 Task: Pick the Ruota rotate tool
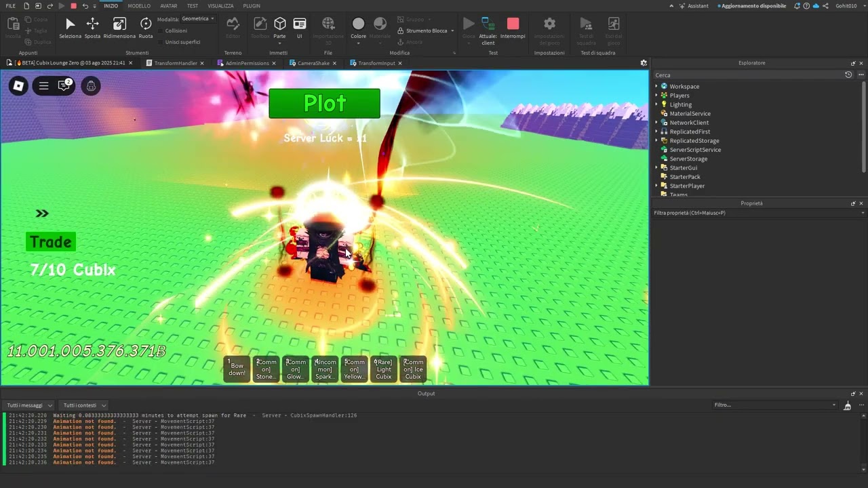click(146, 28)
